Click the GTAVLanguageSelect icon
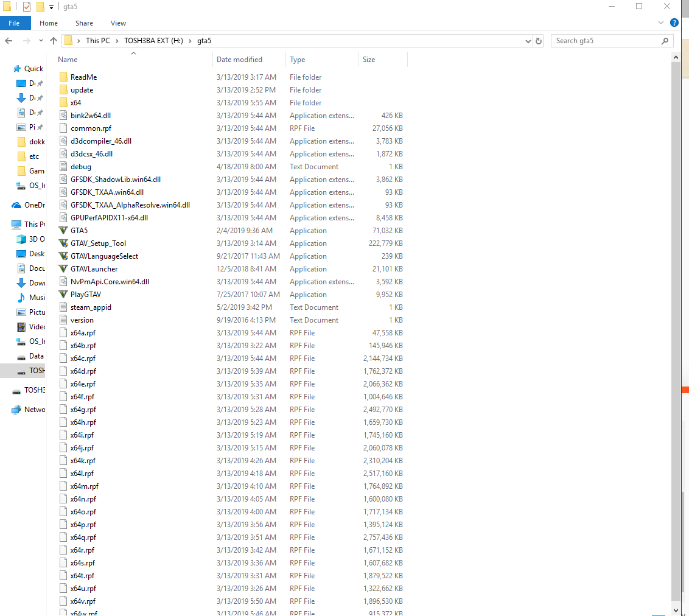The width and height of the screenshot is (689, 616). (x=63, y=256)
